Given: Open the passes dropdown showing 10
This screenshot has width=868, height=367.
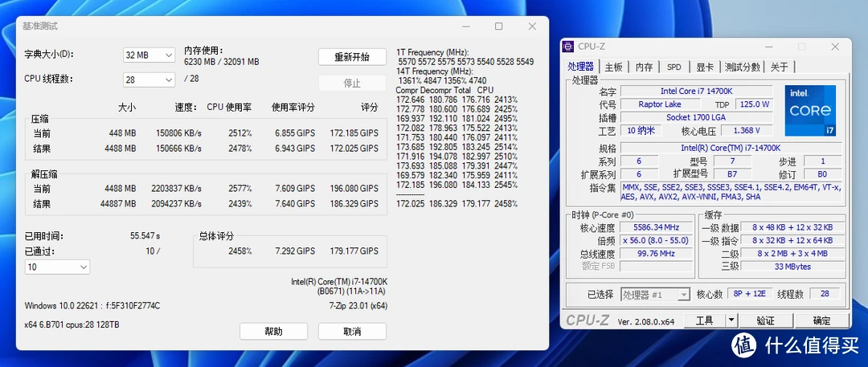Looking at the screenshot, I should (57, 267).
